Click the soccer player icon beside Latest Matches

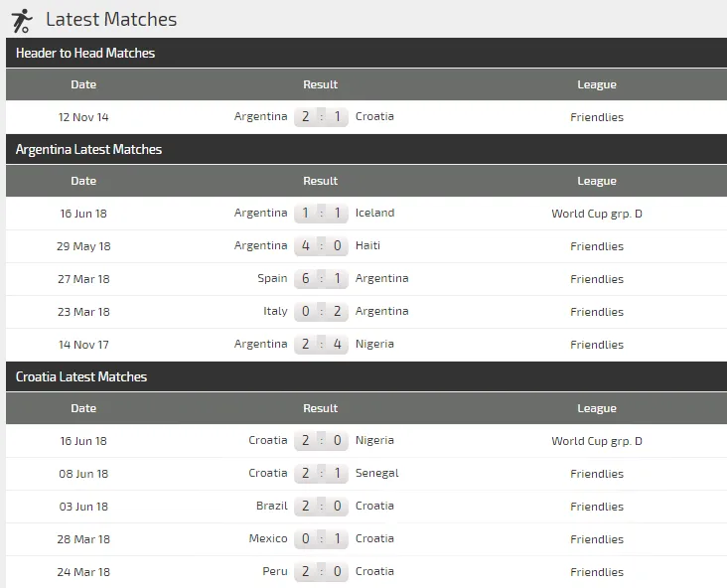tap(22, 19)
